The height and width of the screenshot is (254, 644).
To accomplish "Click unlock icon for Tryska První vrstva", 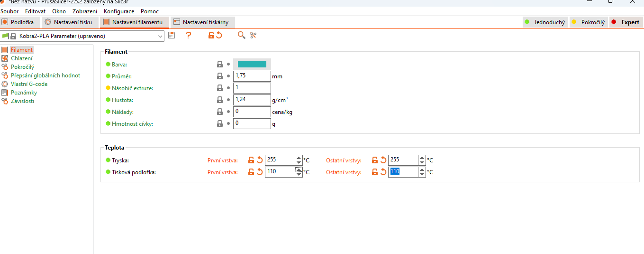I will click(251, 160).
